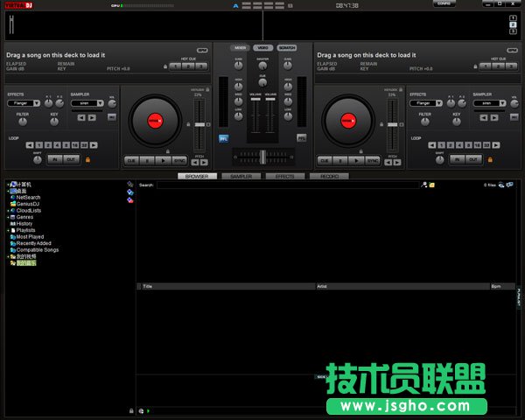Viewport: 525px width, 420px height.
Task: Select the MIXER center panel tab
Action: pyautogui.click(x=240, y=48)
